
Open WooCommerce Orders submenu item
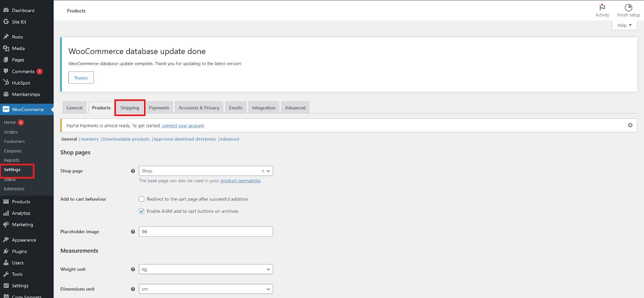pos(11,132)
